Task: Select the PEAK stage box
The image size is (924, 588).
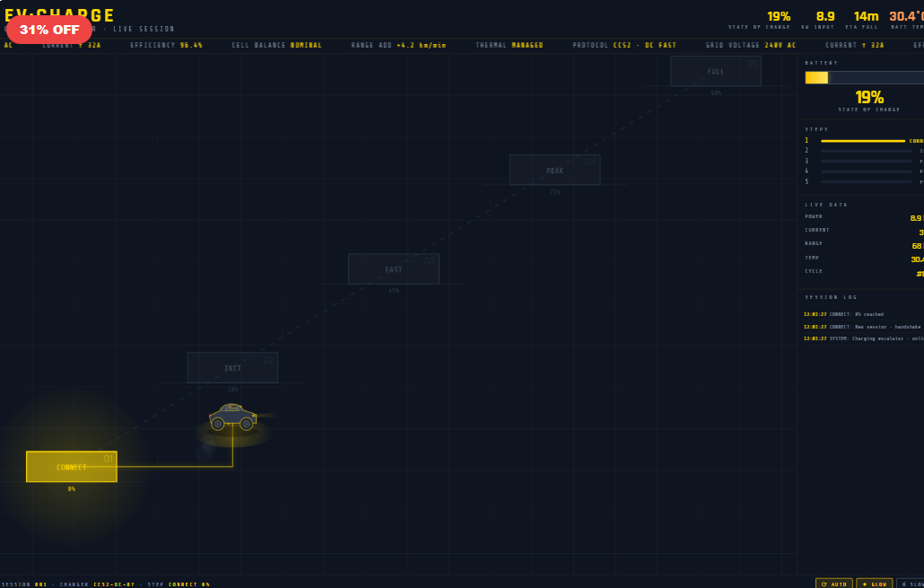Action: [555, 170]
